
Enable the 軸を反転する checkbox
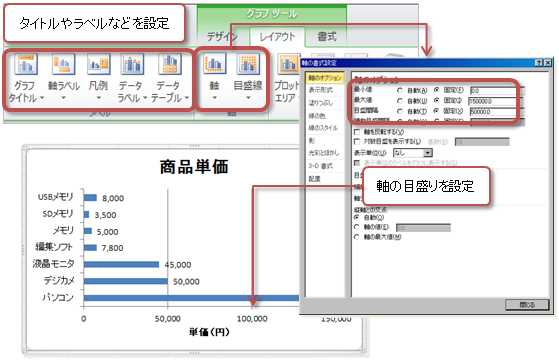[x=357, y=132]
